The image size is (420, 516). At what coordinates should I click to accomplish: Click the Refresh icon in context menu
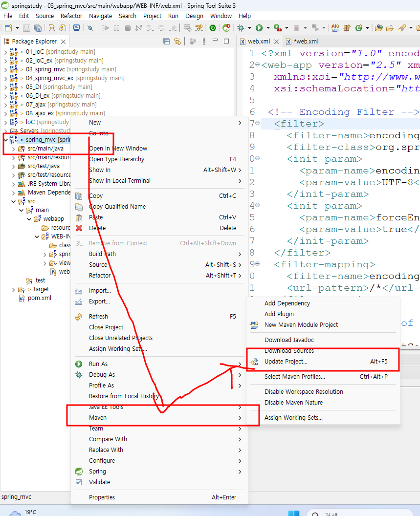(x=79, y=317)
